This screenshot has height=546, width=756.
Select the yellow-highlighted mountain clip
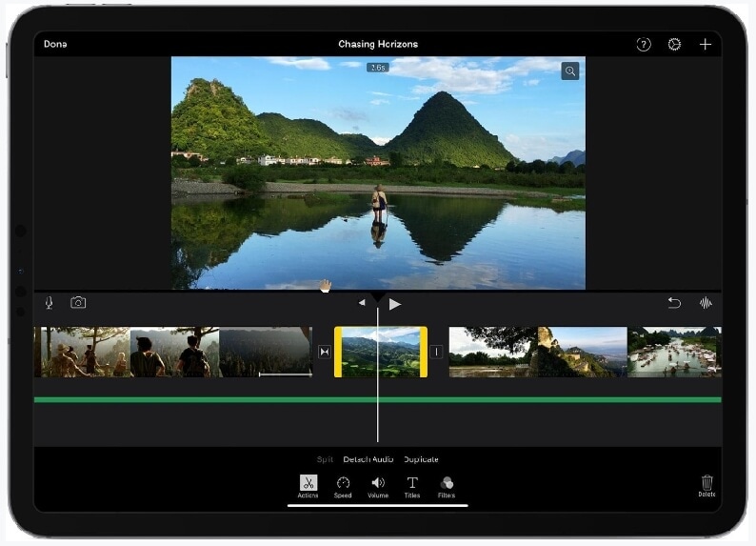pyautogui.click(x=381, y=353)
